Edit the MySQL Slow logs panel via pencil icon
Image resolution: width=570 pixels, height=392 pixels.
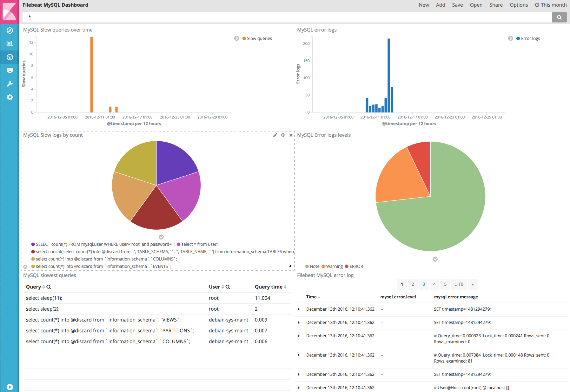coord(275,135)
